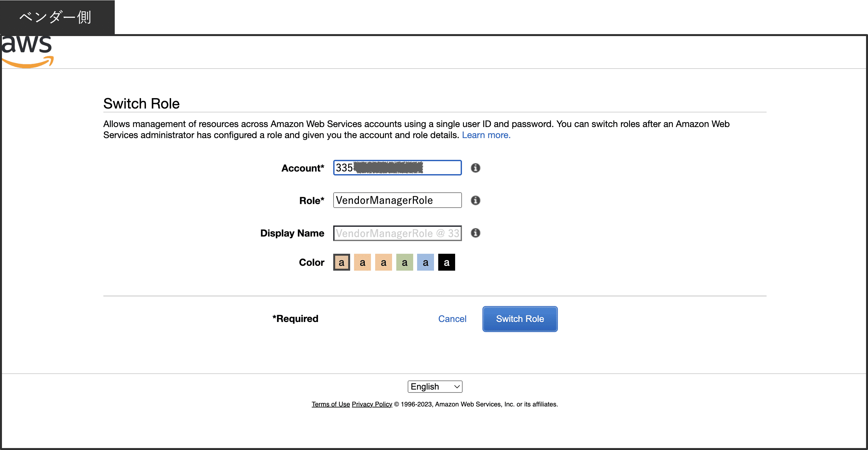The image size is (868, 450).
Task: Click the Display Name input field
Action: [397, 233]
